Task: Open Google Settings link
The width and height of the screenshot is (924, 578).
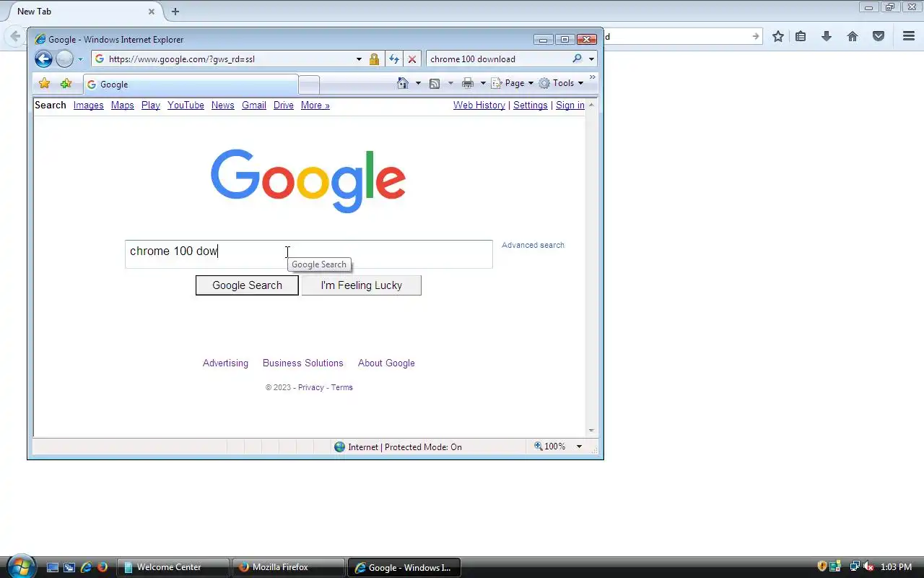Action: click(530, 105)
